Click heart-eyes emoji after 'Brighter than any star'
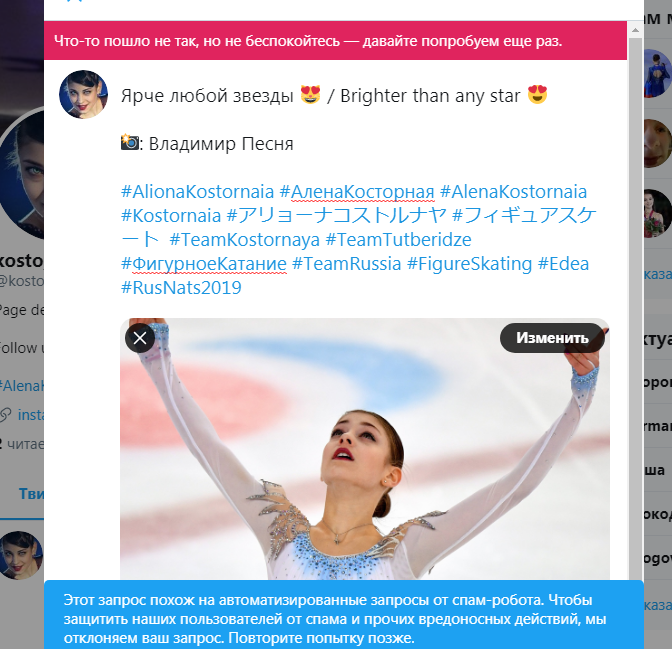 (537, 94)
